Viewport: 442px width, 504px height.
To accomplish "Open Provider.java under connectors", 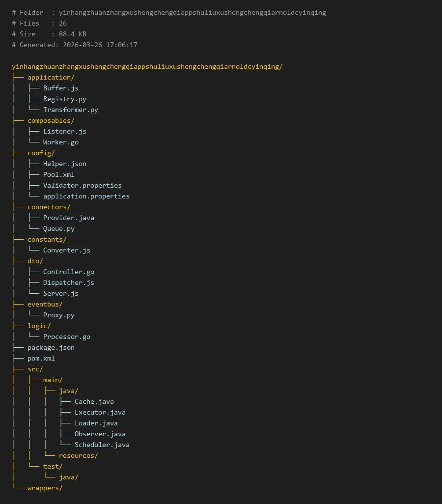I will pyautogui.click(x=68, y=218).
